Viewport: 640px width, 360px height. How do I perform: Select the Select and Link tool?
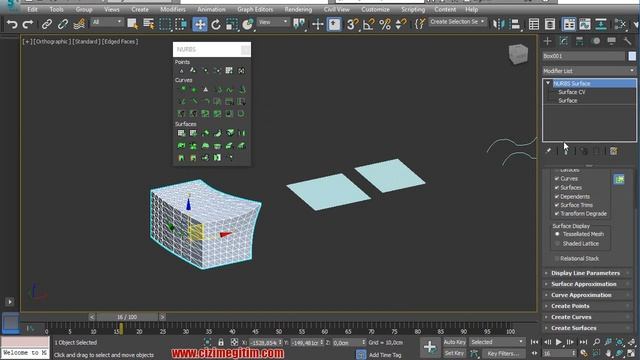click(47, 24)
